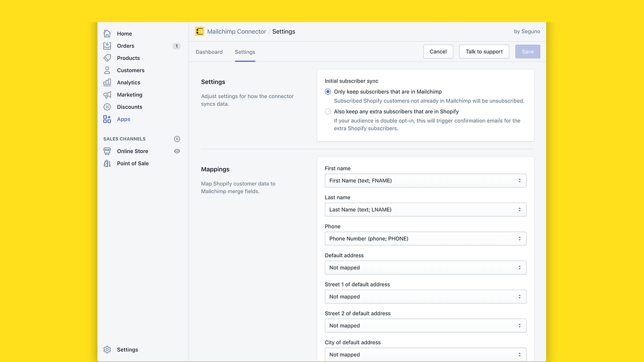Click the Customers person icon
Screen dimensions: 644x362
tap(107, 70)
